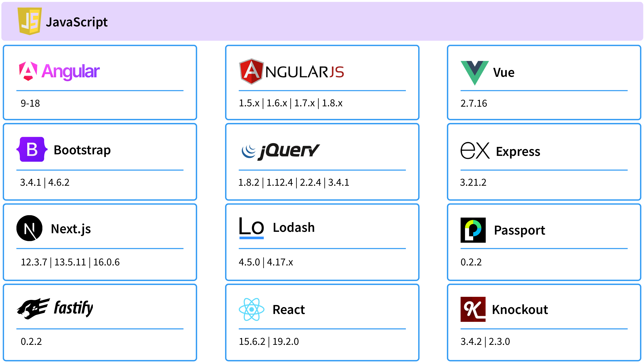The height and width of the screenshot is (363, 644).
Task: Click the jQuery versions list text
Action: 294,183
